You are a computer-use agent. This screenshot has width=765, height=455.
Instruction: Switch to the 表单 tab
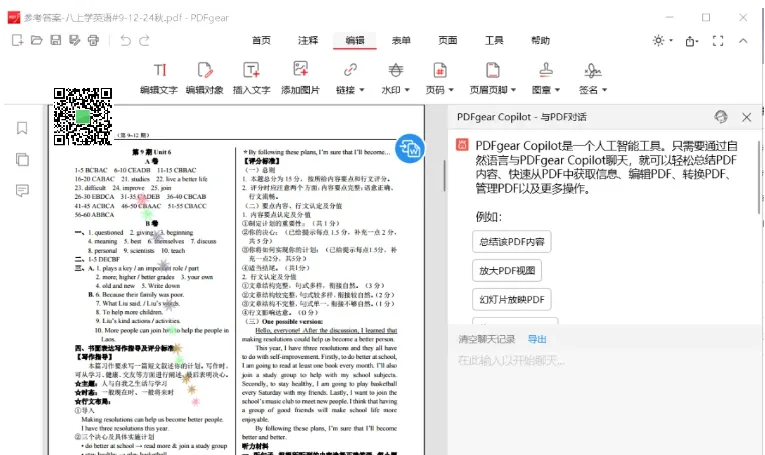[x=401, y=40]
